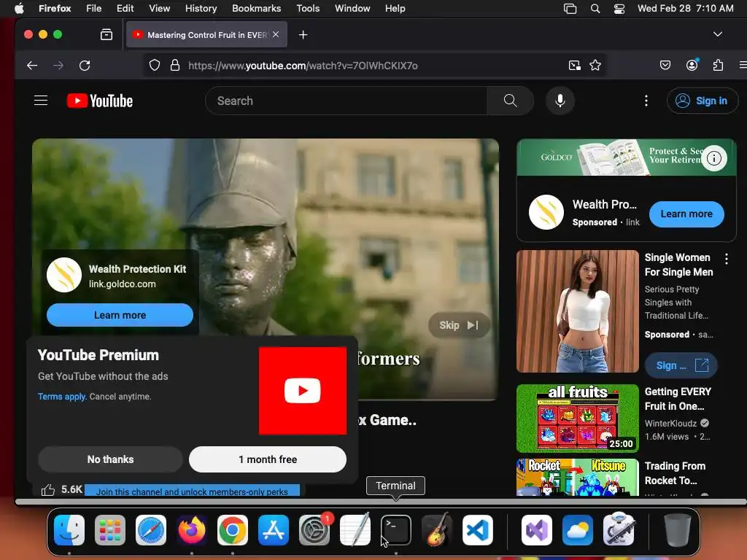This screenshot has height=560, width=747.
Task: Click WinterKloudz channel name
Action: (x=670, y=424)
